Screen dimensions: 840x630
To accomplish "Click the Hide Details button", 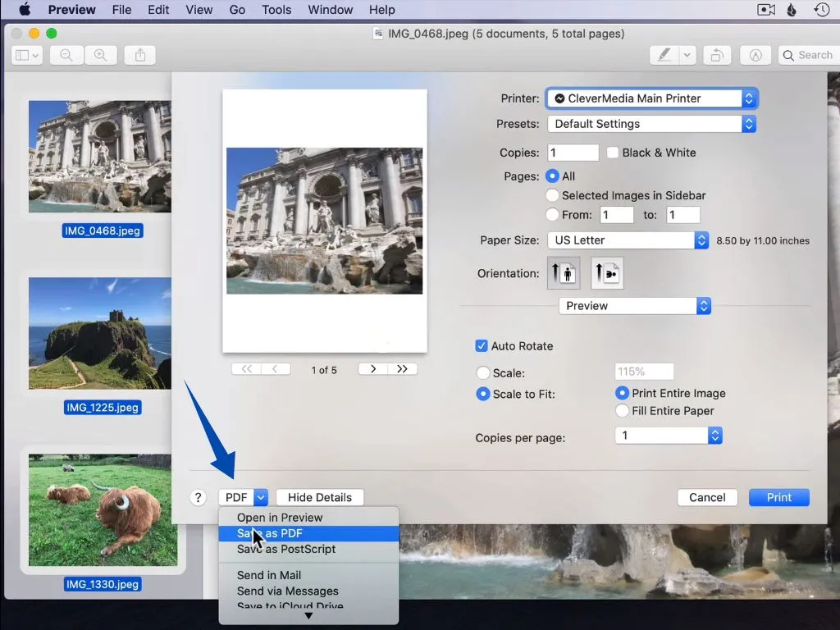I will click(x=320, y=497).
